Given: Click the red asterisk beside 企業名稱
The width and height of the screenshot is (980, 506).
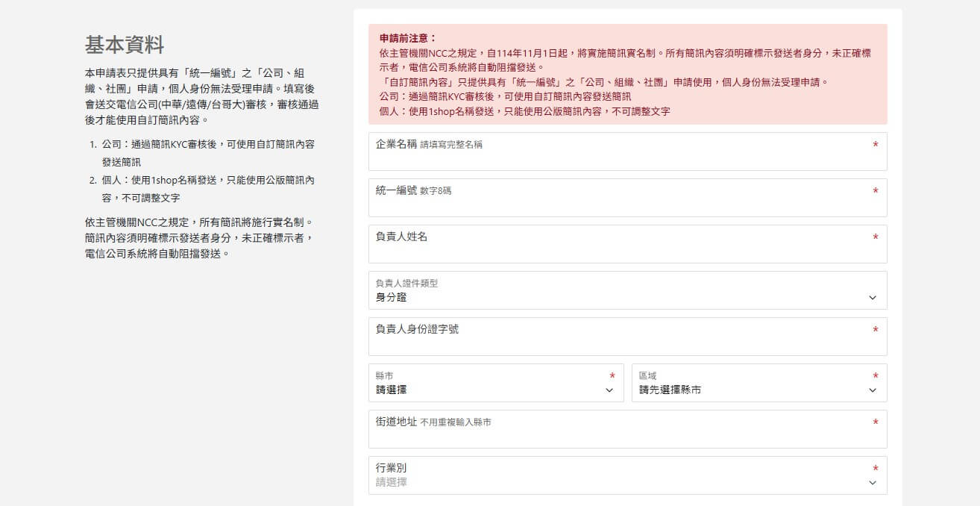Looking at the screenshot, I should [x=876, y=145].
